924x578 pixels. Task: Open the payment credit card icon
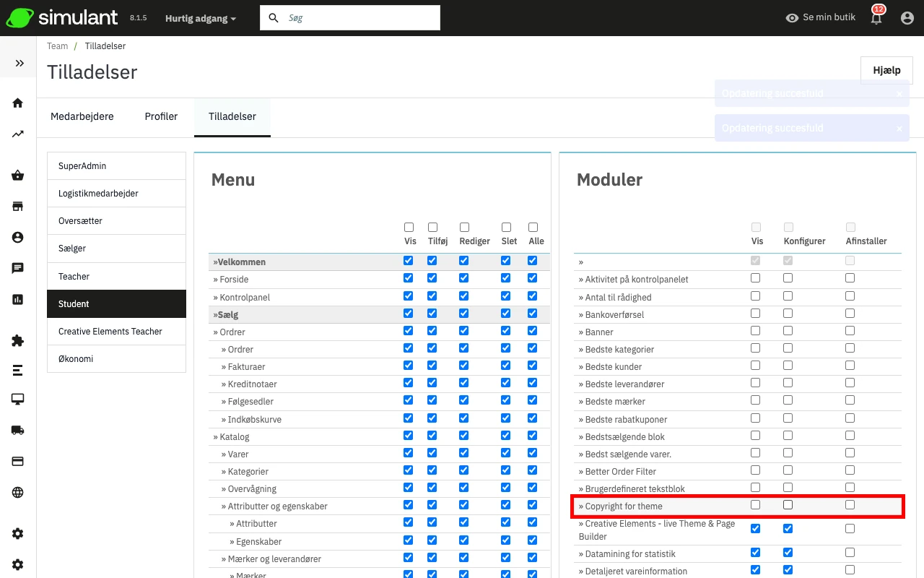[x=18, y=462]
